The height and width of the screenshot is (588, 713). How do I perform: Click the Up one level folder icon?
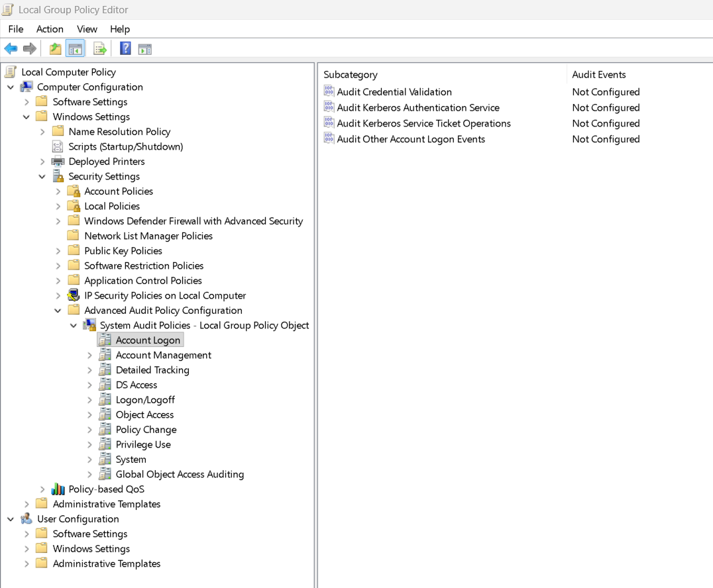coord(56,48)
